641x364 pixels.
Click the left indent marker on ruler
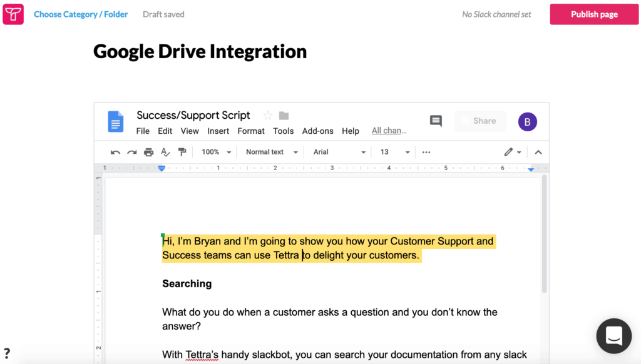[x=162, y=168]
